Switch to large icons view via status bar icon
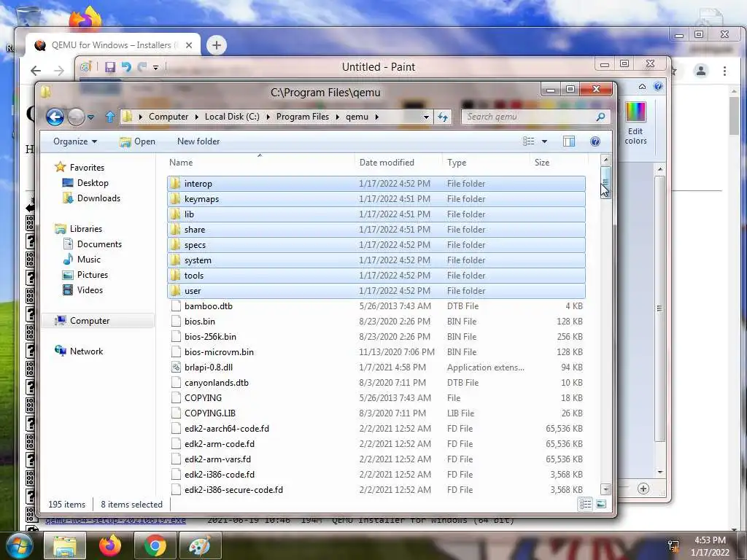 coord(601,504)
